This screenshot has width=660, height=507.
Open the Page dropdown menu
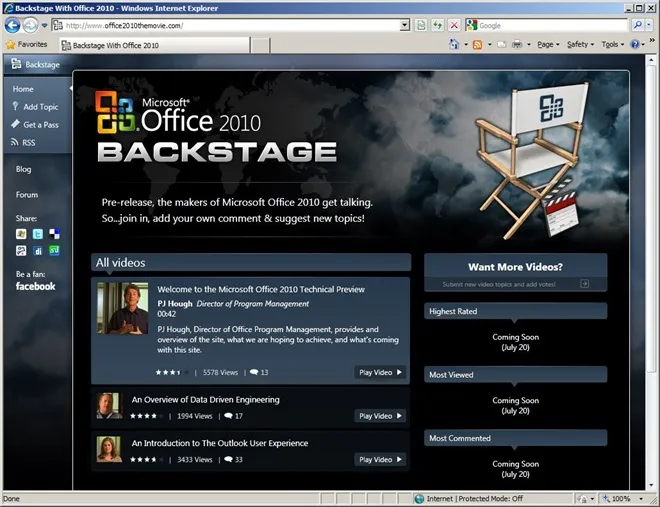coord(548,45)
